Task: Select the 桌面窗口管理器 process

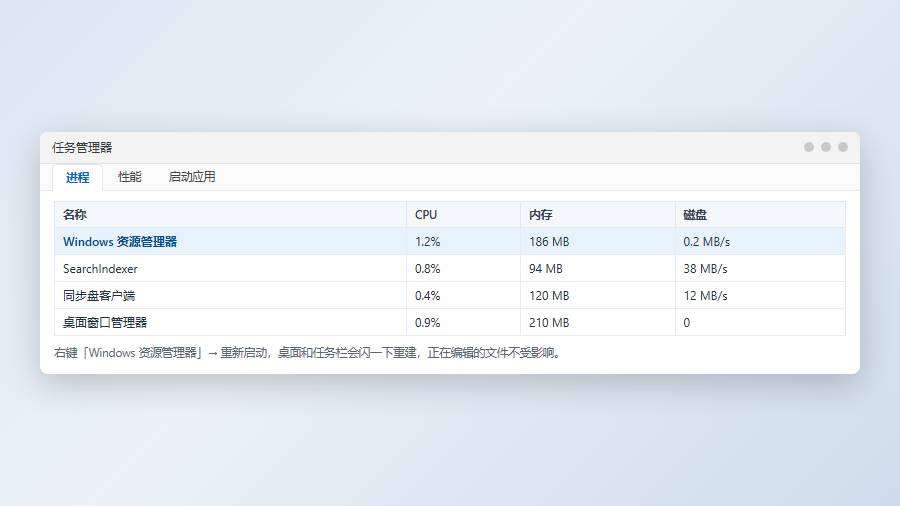Action: click(x=450, y=322)
